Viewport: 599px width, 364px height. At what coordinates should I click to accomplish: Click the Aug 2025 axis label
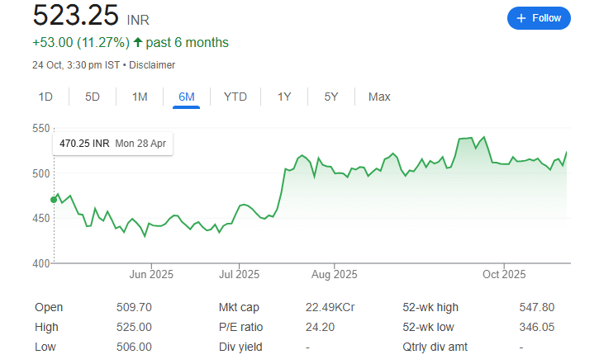(x=334, y=274)
